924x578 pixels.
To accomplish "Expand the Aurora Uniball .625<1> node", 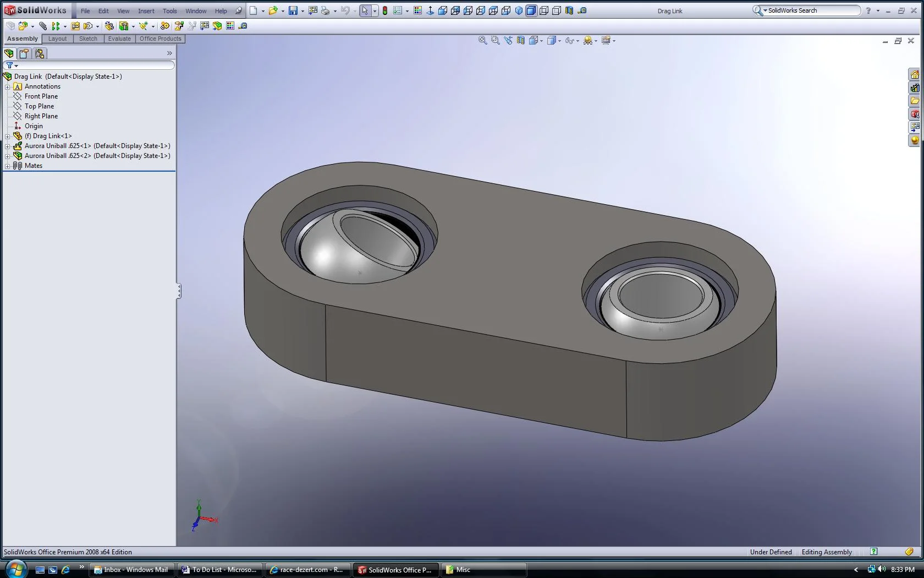I will point(8,146).
